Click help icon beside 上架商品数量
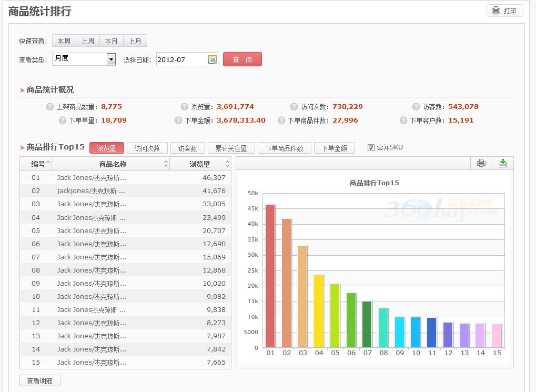Screen dimensions: 536x392 [x=50, y=107]
